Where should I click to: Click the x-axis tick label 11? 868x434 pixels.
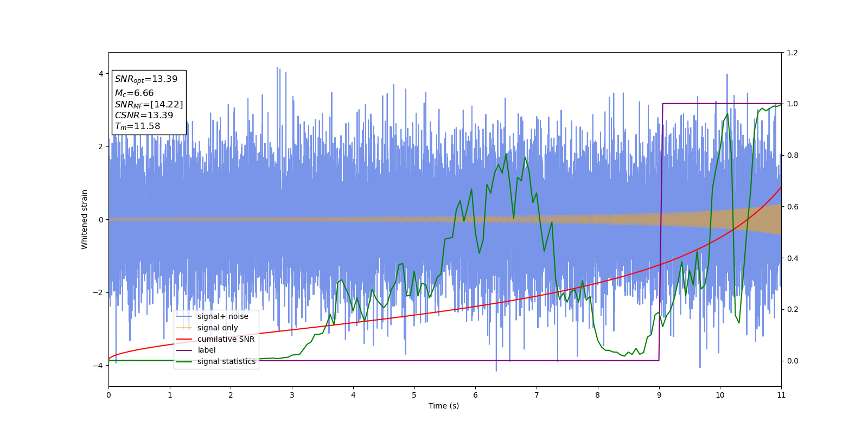pyautogui.click(x=781, y=395)
